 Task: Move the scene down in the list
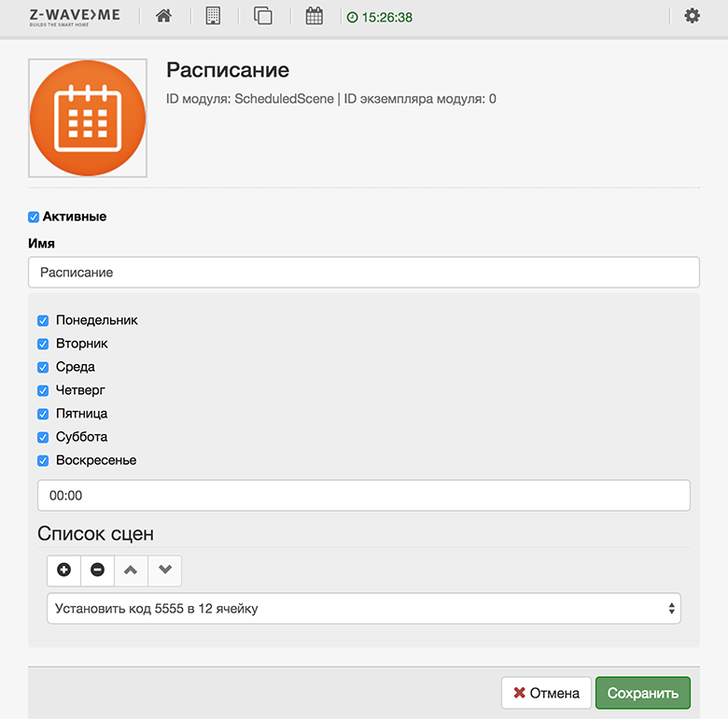tap(165, 570)
